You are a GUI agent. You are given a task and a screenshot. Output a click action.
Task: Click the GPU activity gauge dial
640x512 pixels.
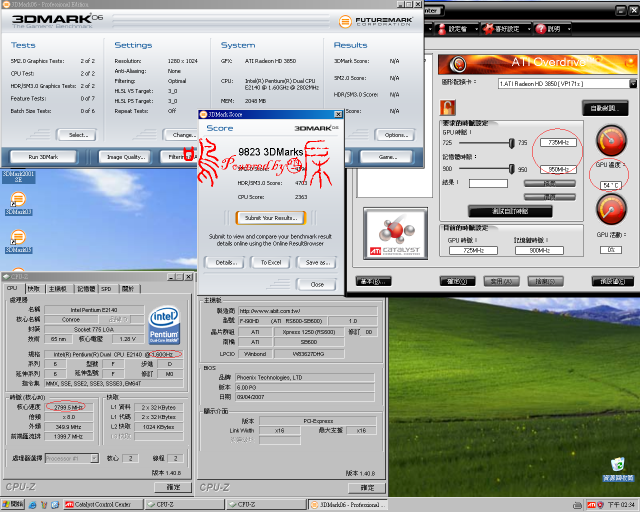click(611, 209)
